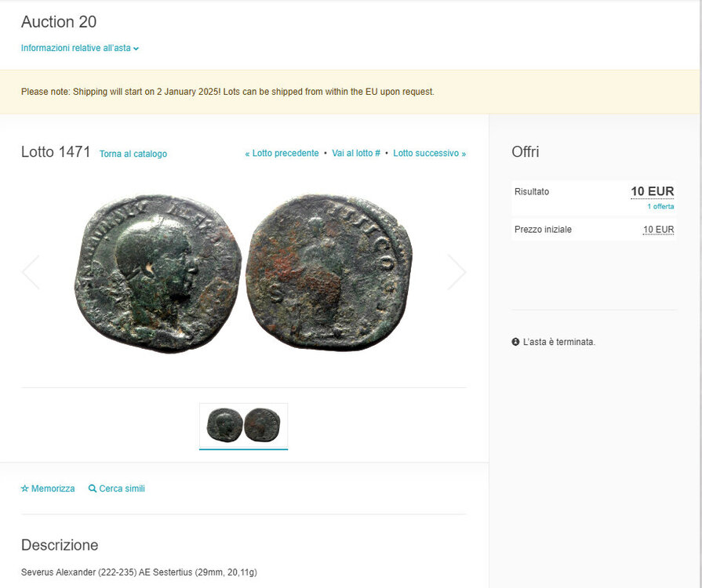
Task: Click the "Descrizione" section heading
Action: click(60, 546)
